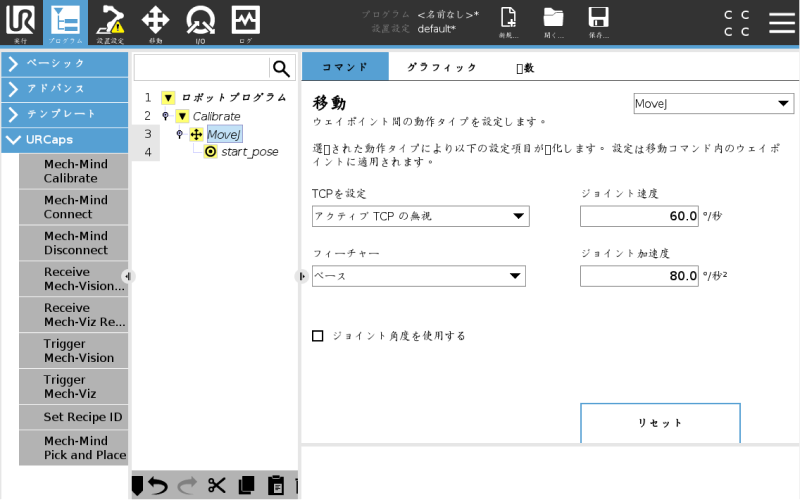The image size is (800, 500).
Task: Click the cut scissors icon
Action: (216, 486)
